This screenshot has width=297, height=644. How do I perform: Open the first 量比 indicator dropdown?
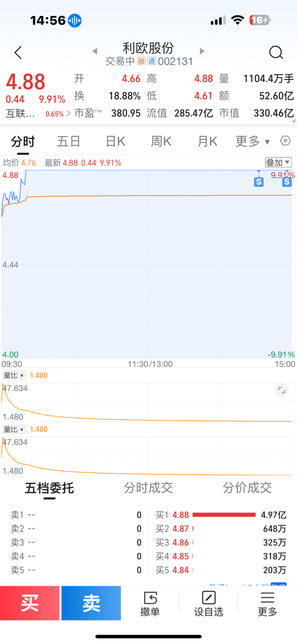pyautogui.click(x=14, y=376)
